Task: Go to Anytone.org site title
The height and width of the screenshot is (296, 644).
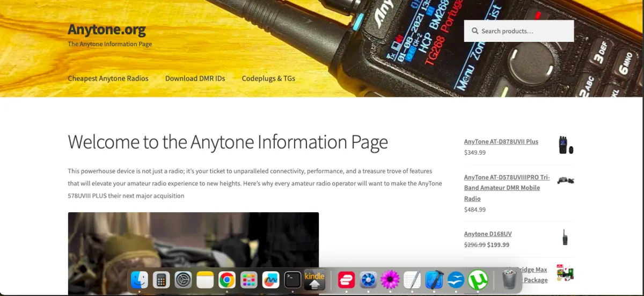Action: click(107, 30)
